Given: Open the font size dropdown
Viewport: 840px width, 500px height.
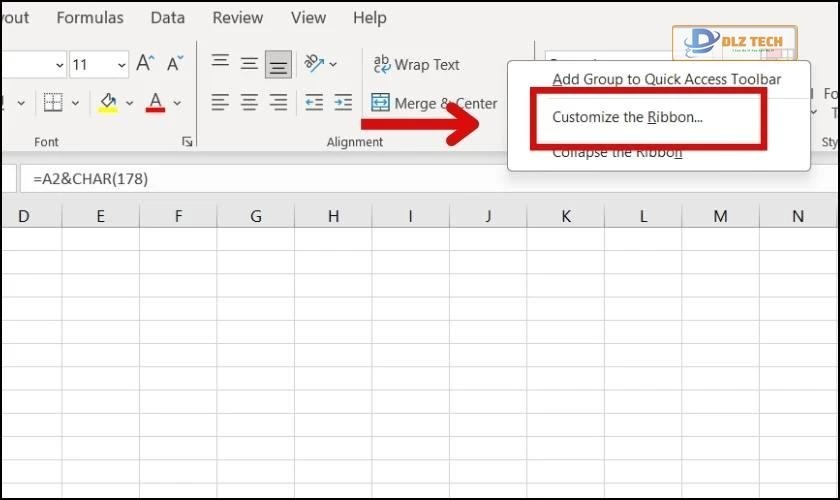Looking at the screenshot, I should 122,65.
